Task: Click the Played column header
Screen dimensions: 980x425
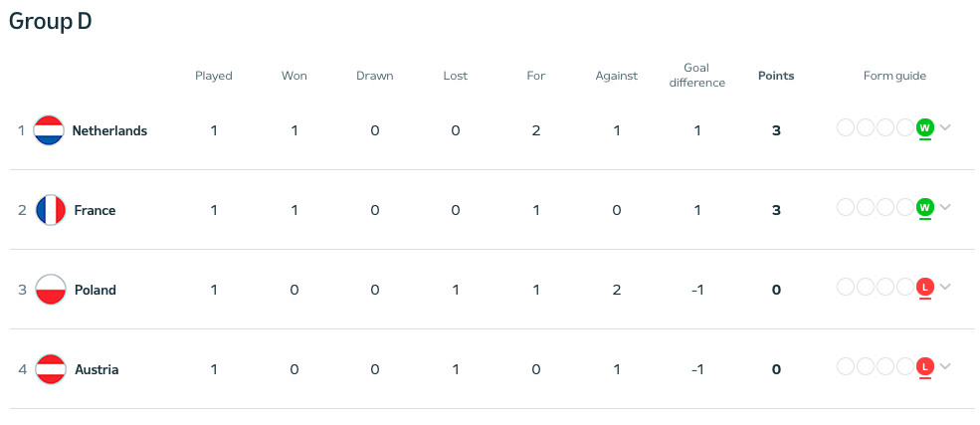Action: tap(214, 76)
